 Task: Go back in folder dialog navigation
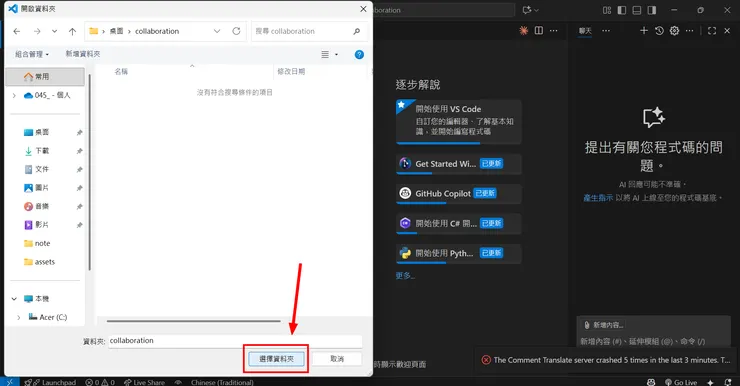[x=17, y=31]
